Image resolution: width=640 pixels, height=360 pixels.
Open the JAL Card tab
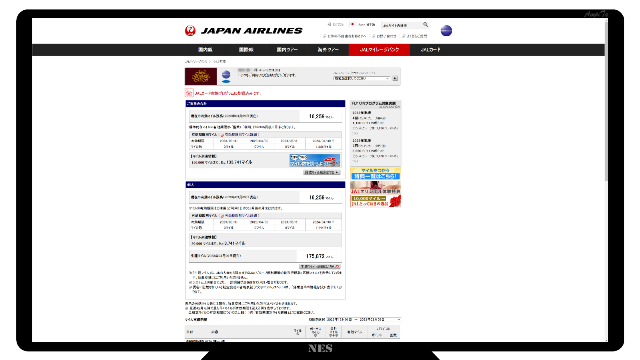pos(430,50)
